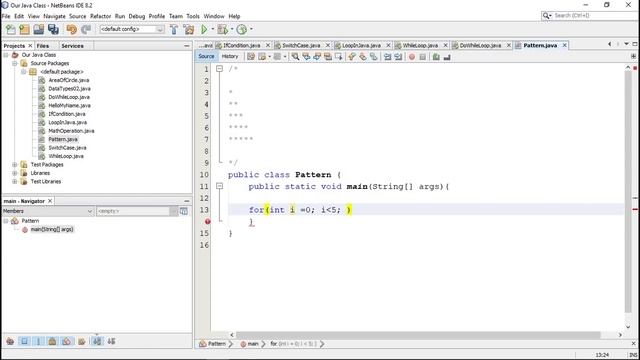
Task: Switch to the SwitchCase.java editor tab
Action: point(301,45)
